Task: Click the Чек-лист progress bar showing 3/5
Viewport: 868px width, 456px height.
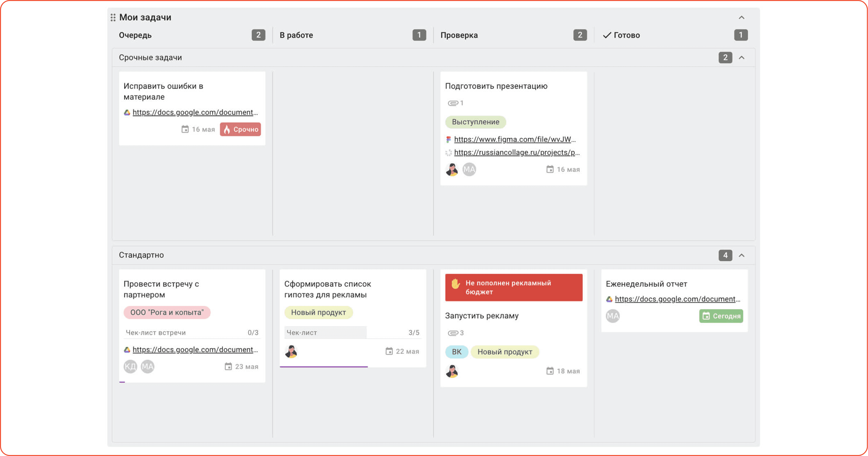Action: tap(352, 332)
